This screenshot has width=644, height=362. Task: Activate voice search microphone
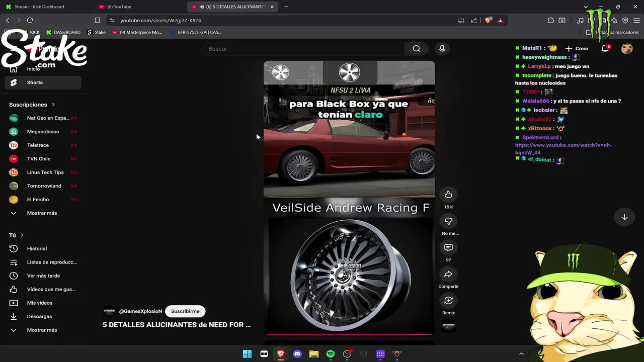click(442, 49)
